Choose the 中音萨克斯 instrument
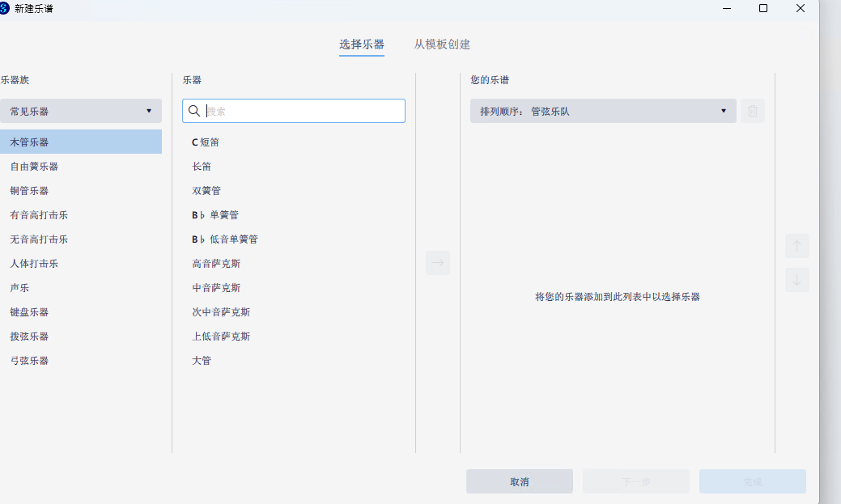 [293, 288]
